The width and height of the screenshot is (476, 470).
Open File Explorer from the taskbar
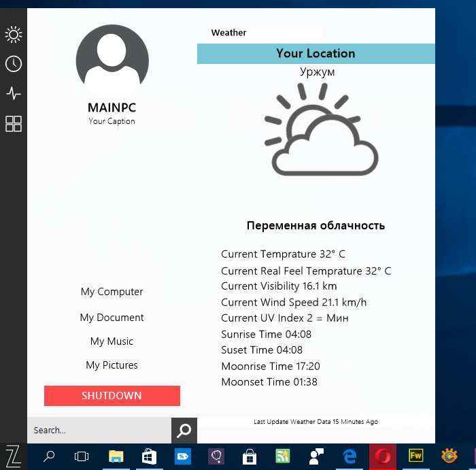click(116, 456)
